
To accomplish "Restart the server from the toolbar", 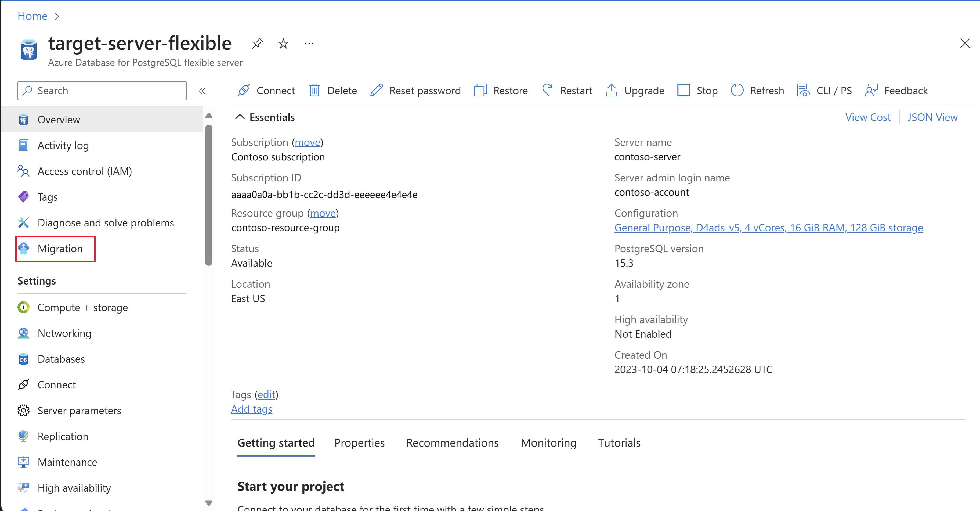I will point(567,91).
